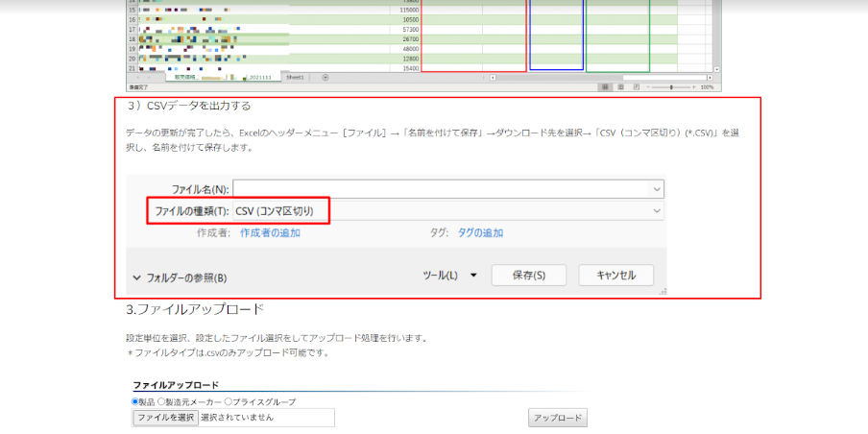Click the Excel zoom slider

pyautogui.click(x=671, y=86)
